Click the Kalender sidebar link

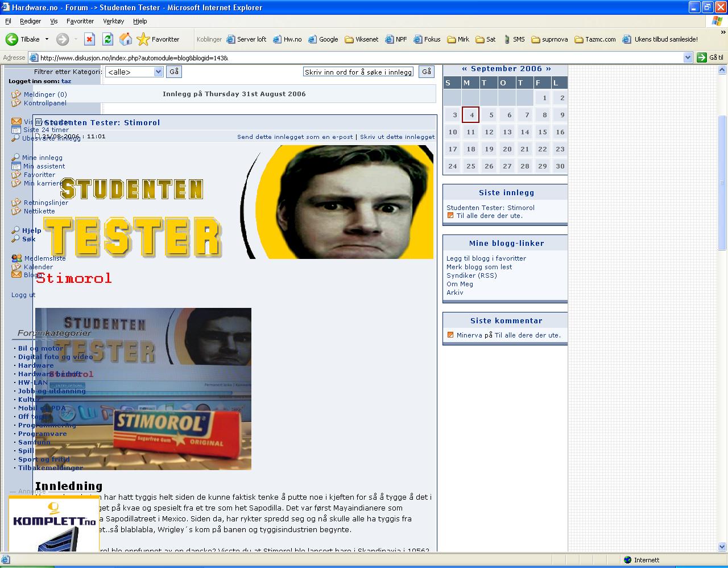pos(38,267)
